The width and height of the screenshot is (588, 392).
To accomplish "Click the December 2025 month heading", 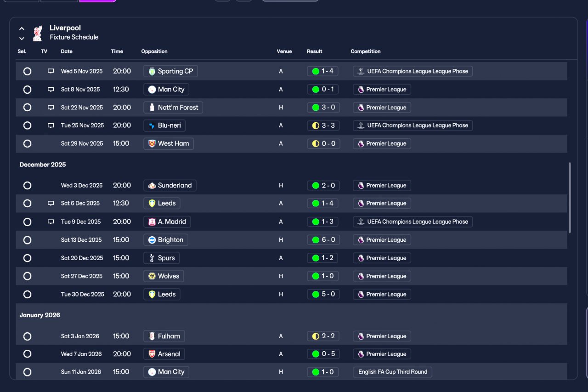I will (43, 165).
